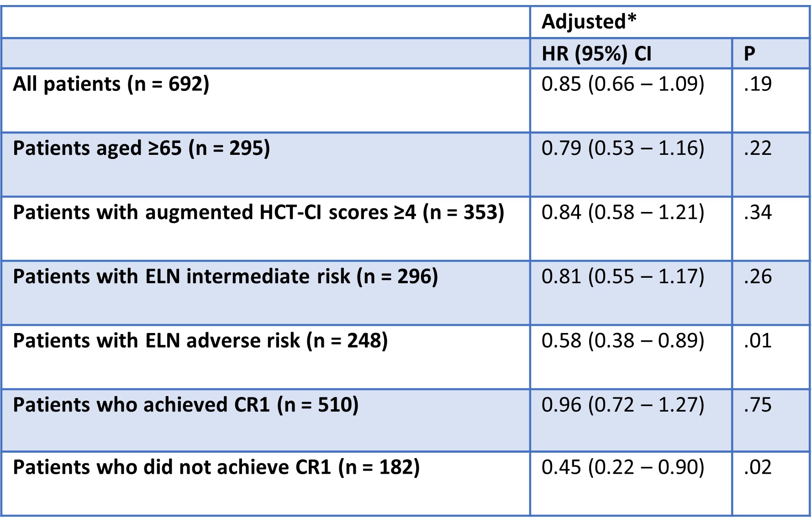Click the P value .26 cell

(x=758, y=277)
